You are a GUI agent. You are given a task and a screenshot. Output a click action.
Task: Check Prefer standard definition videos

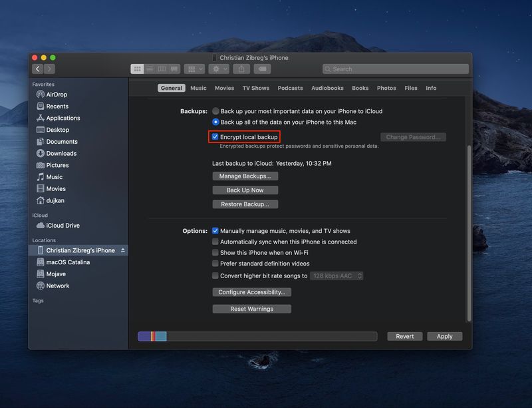215,264
